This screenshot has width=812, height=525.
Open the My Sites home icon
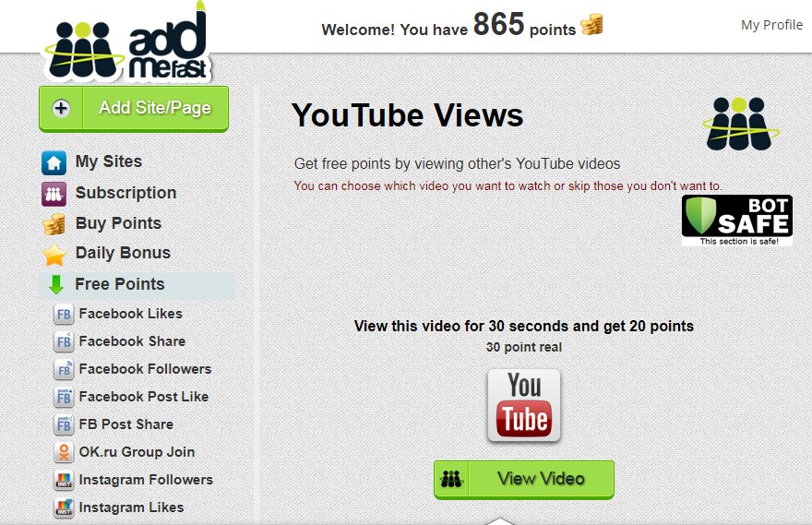coord(54,162)
